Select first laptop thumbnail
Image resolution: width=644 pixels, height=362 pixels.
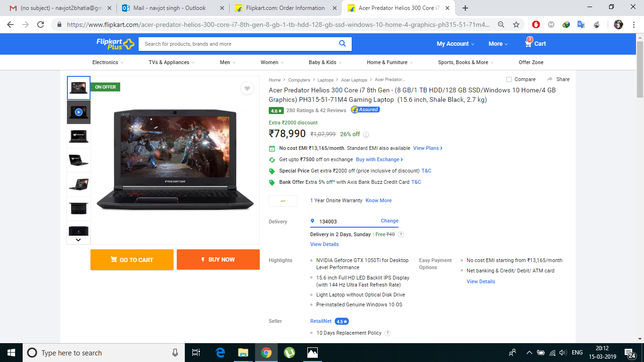pyautogui.click(x=79, y=88)
